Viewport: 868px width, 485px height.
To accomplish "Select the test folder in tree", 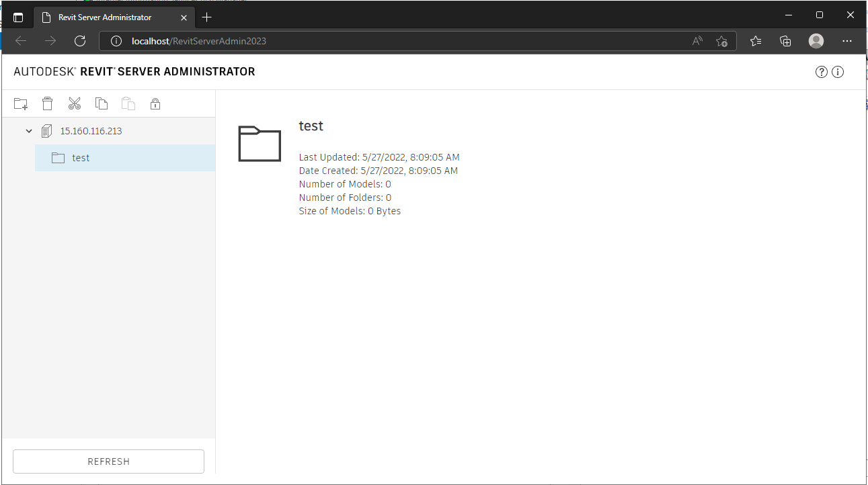I will click(x=125, y=158).
